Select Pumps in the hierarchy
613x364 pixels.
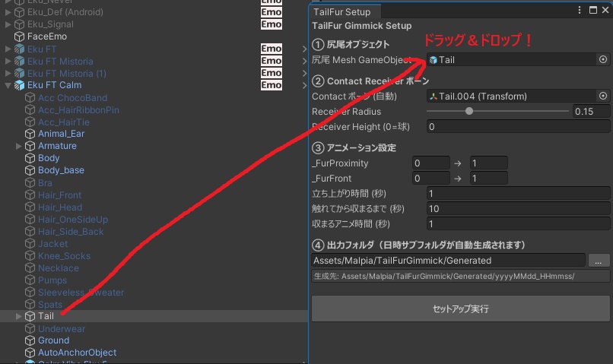coord(52,280)
